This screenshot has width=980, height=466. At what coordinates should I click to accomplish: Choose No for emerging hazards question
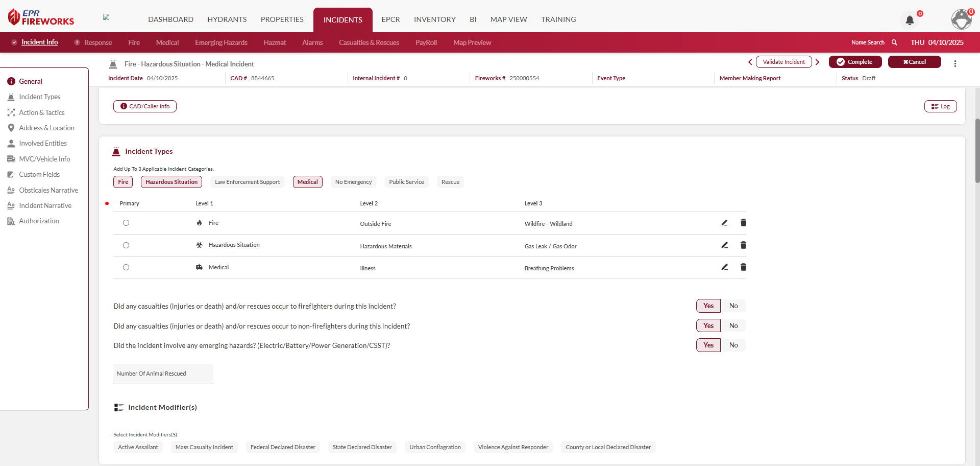point(733,345)
